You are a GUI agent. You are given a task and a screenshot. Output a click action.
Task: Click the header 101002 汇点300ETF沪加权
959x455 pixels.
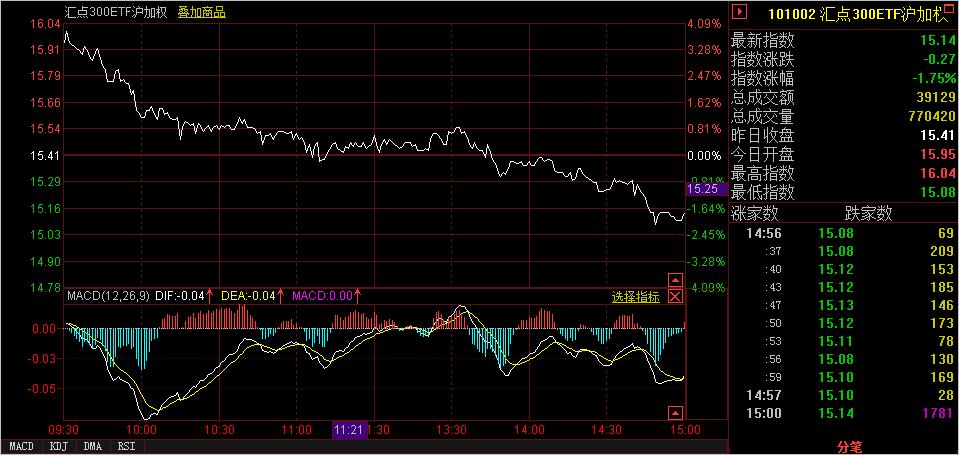(x=856, y=15)
